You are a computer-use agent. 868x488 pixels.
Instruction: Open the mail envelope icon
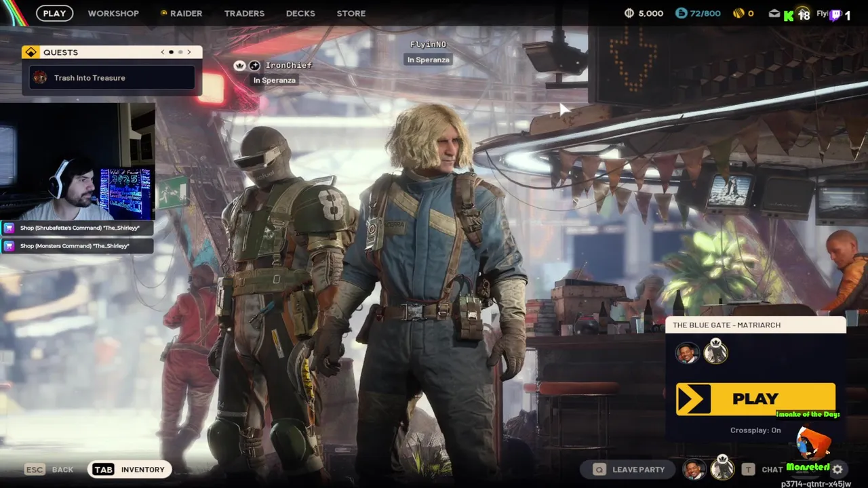[x=774, y=13]
